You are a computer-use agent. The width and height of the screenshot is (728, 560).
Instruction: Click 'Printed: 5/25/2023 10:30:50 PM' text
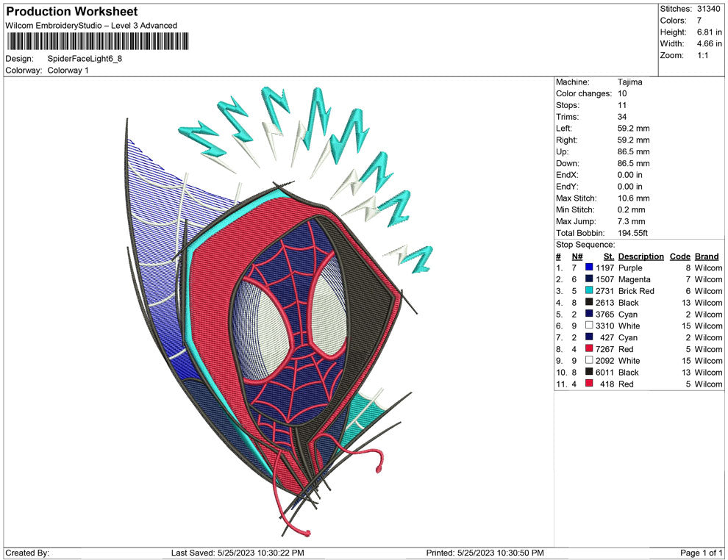(x=485, y=553)
